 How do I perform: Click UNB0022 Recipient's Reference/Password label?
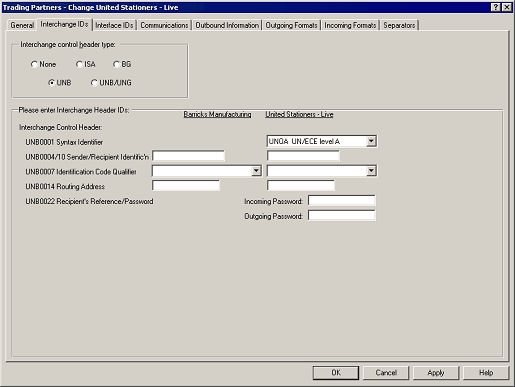click(x=89, y=201)
